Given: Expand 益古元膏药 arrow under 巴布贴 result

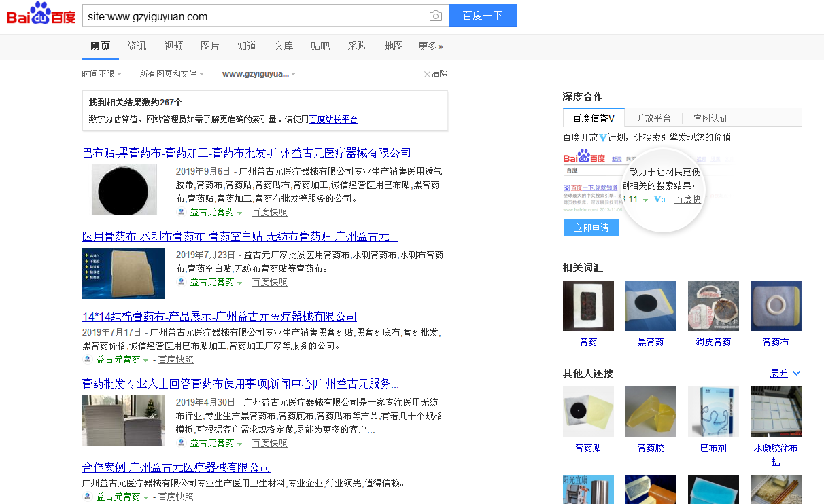Looking at the screenshot, I should tap(239, 213).
